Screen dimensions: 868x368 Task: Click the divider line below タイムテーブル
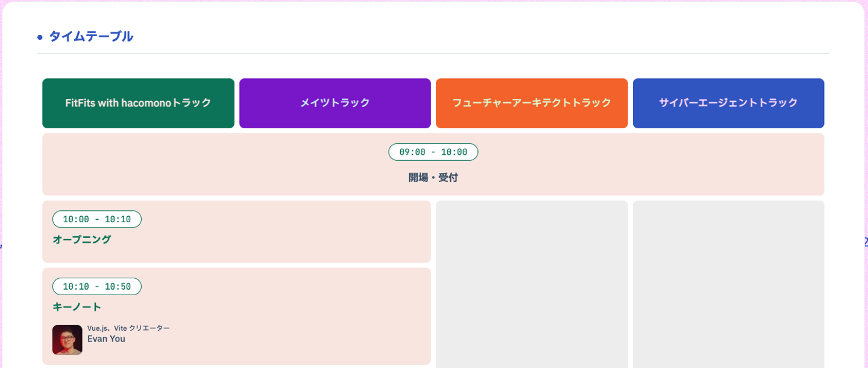433,54
